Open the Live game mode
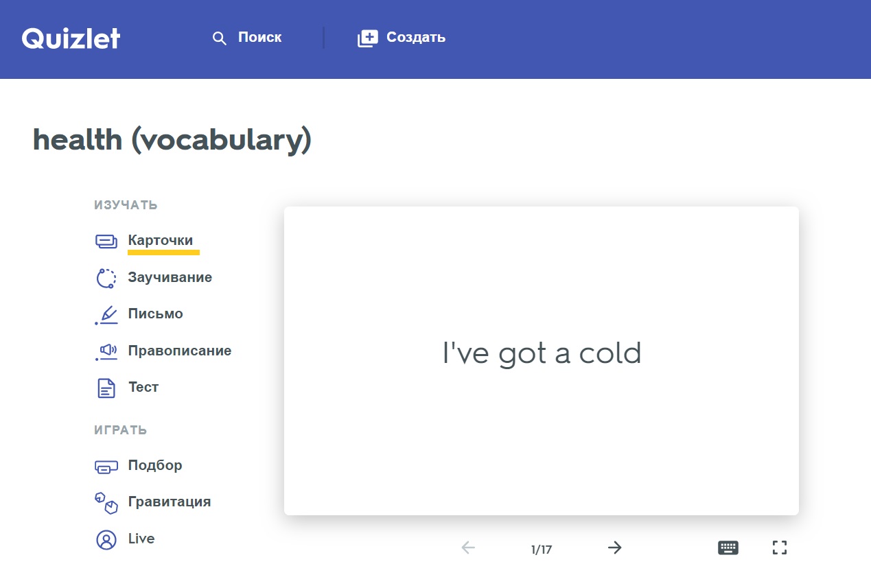 (141, 539)
